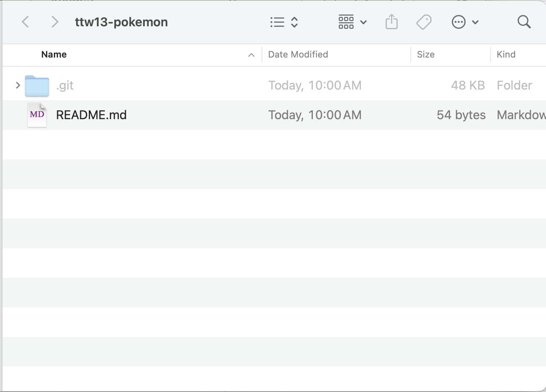Expand the .git folder disclosure triangle

click(18, 85)
